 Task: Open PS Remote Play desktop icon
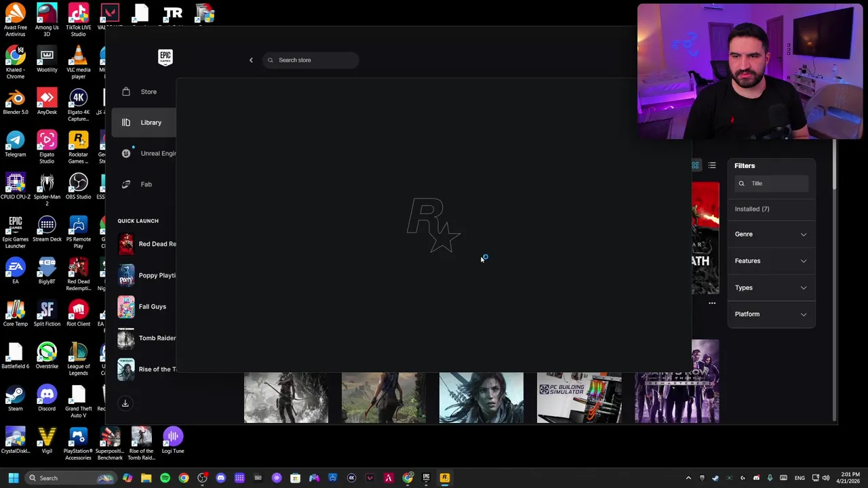(x=78, y=232)
